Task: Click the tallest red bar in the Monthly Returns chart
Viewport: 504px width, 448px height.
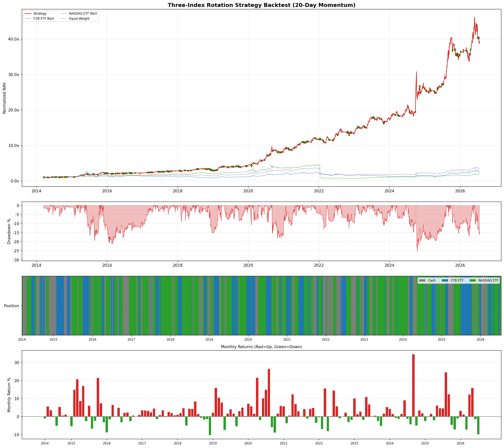Action: point(413,386)
